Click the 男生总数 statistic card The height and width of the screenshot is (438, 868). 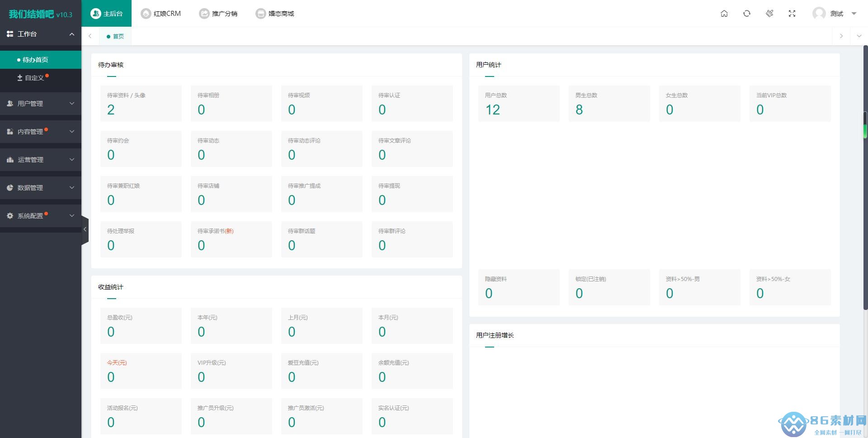609,104
